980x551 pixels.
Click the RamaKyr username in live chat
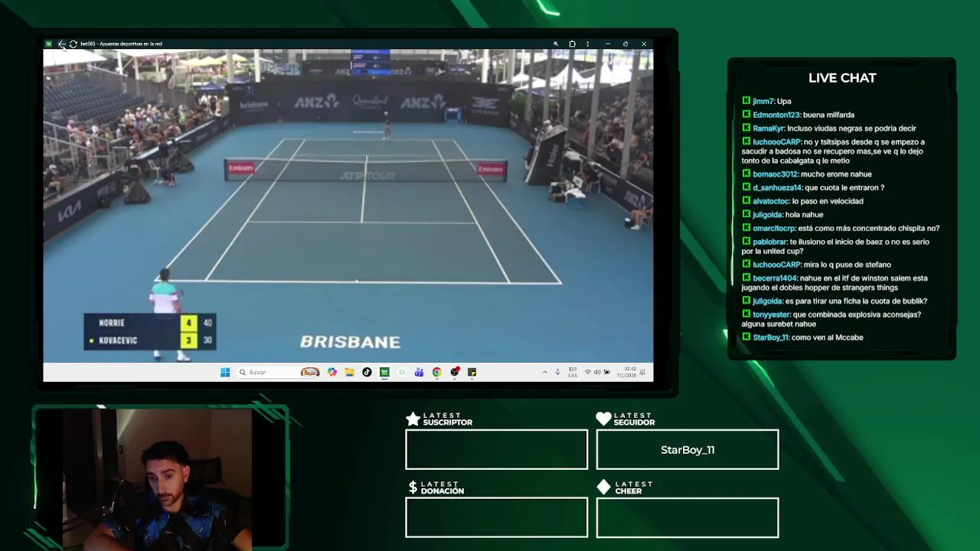[768, 129]
